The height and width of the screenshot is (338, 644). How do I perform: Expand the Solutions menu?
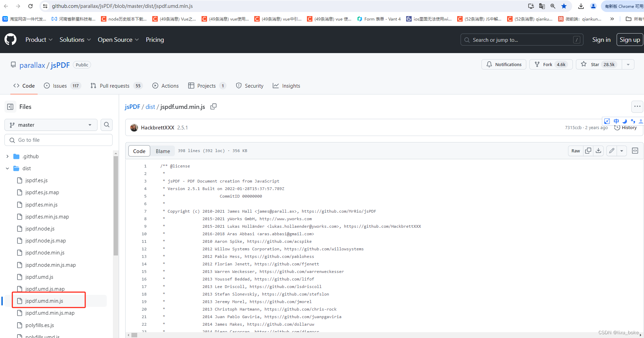75,40
